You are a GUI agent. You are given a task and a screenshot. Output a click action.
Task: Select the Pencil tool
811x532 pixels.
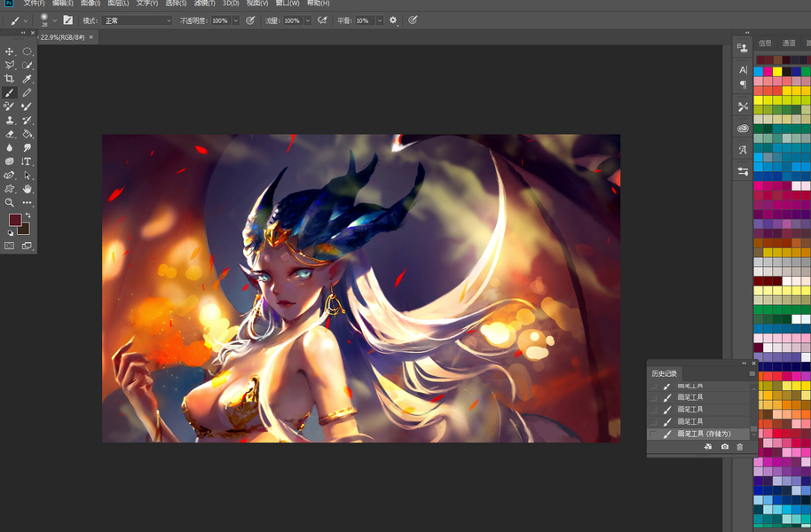(27, 92)
